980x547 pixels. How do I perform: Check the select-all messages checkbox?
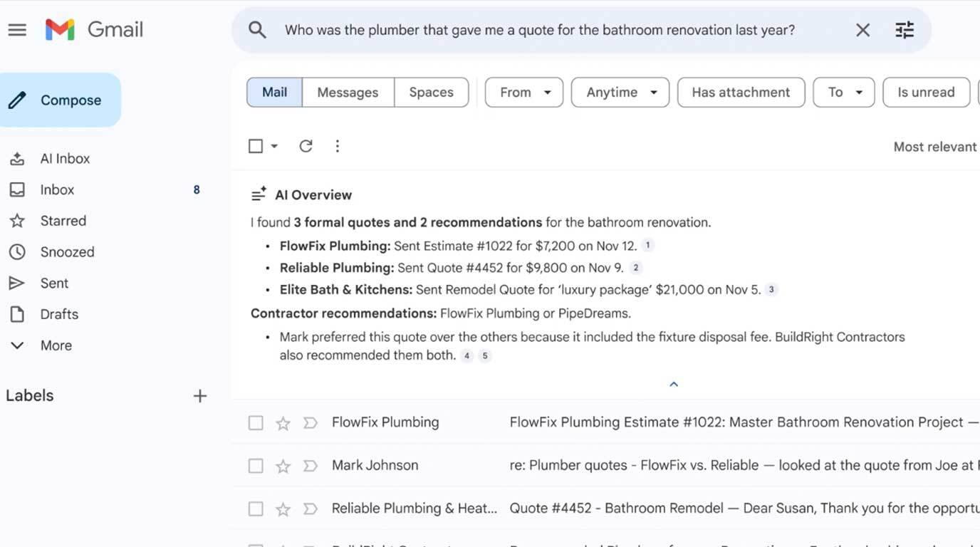pyautogui.click(x=255, y=145)
